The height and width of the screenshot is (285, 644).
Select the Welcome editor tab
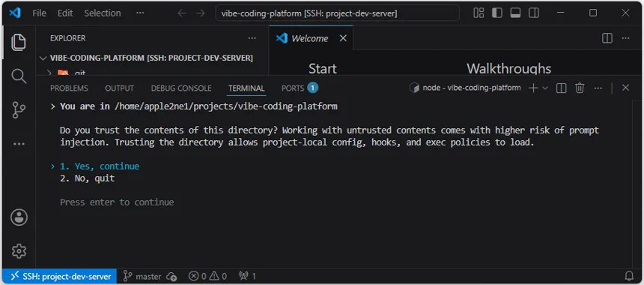[311, 38]
